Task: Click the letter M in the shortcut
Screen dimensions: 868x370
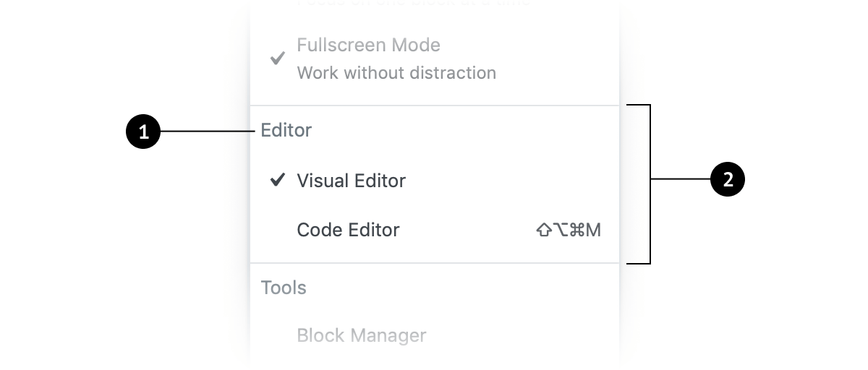Action: pyautogui.click(x=593, y=231)
